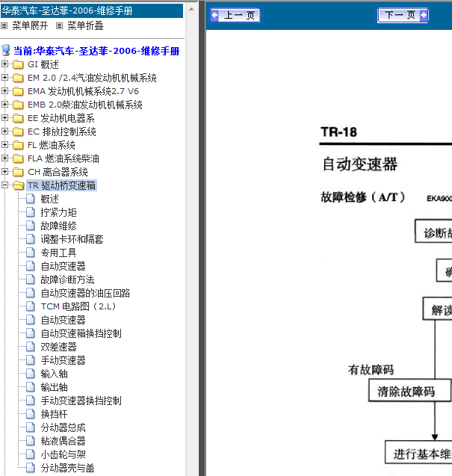Collapse all menus via 菜单折叠
Viewport: 452px width, 476px height.
click(85, 26)
